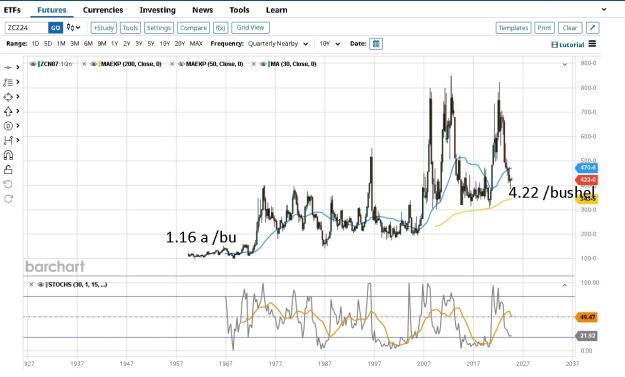Collapse the main chart legend chevron
Viewport: 625px width, 377px height.
pyautogui.click(x=564, y=64)
